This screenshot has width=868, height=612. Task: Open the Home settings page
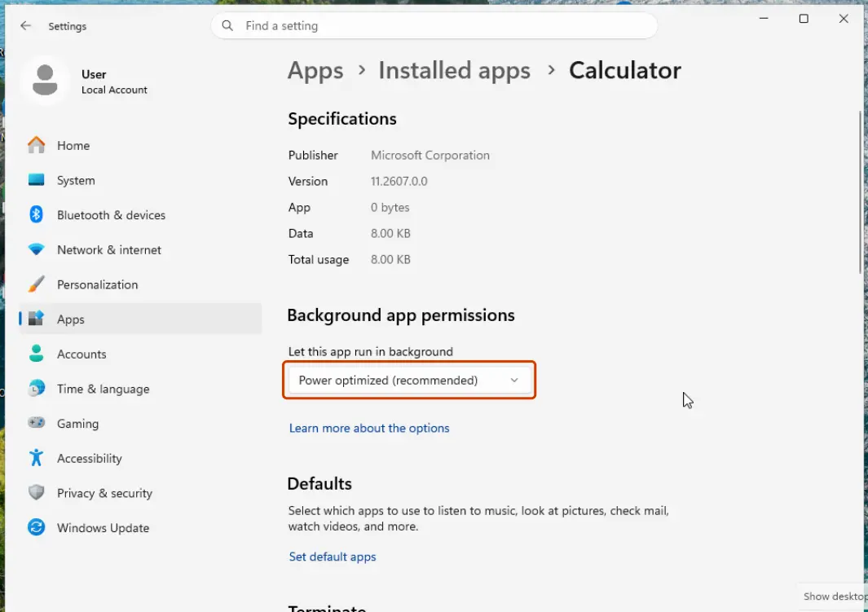141,146
